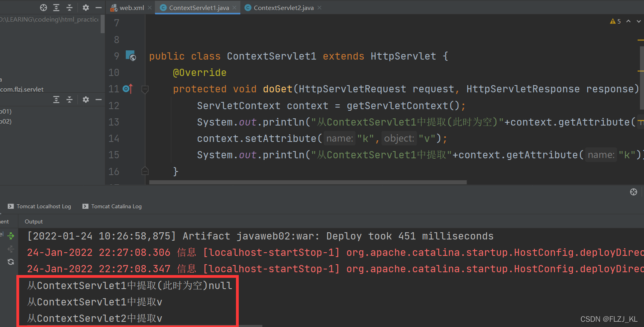Click fold end marker on line 16

(145, 171)
